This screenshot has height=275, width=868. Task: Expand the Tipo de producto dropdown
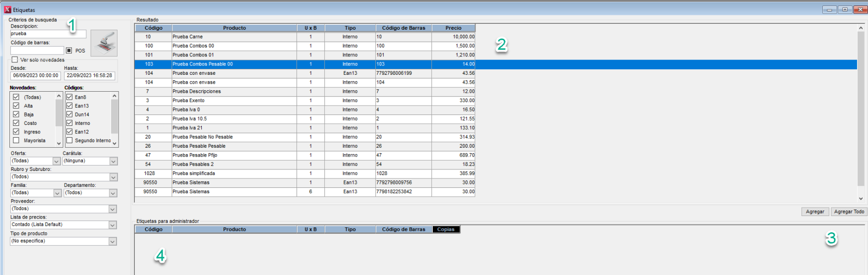pyautogui.click(x=113, y=241)
